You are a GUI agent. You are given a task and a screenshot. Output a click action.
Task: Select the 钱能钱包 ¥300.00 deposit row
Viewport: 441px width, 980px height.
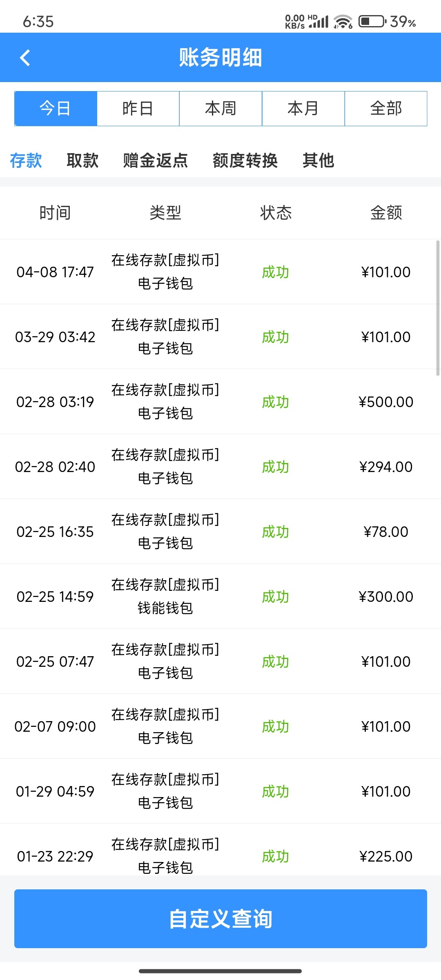(x=220, y=597)
